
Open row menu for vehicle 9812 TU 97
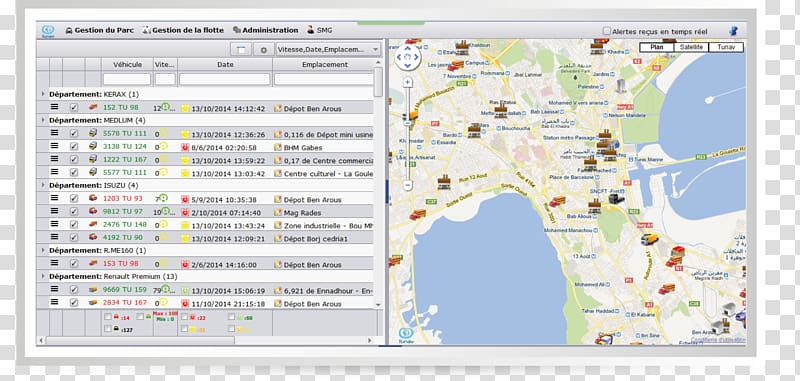[55, 211]
